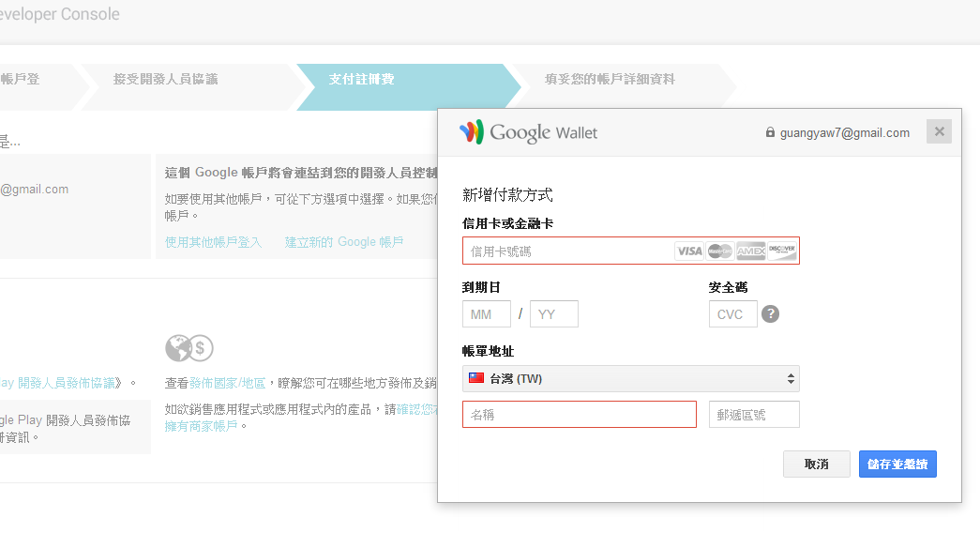This screenshot has width=980, height=533.
Task: Click the 取消 cancel button
Action: point(816,464)
